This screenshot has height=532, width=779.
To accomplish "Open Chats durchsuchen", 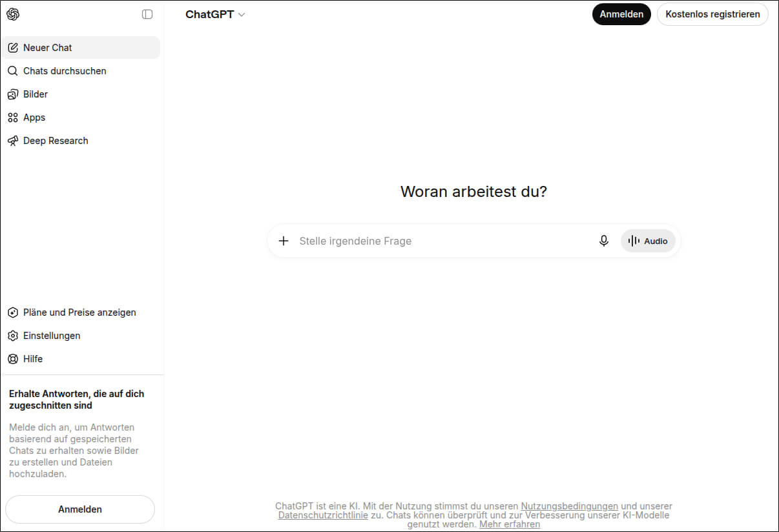I will tap(80, 71).
